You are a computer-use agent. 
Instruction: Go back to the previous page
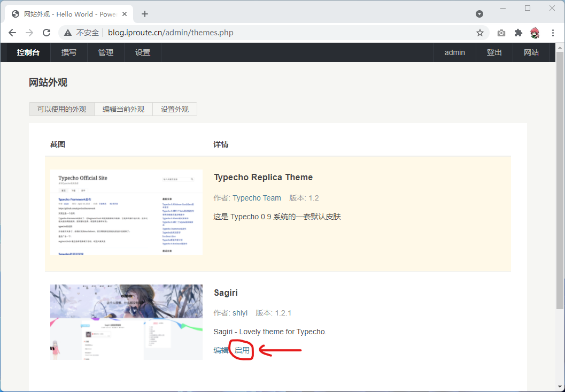point(12,33)
